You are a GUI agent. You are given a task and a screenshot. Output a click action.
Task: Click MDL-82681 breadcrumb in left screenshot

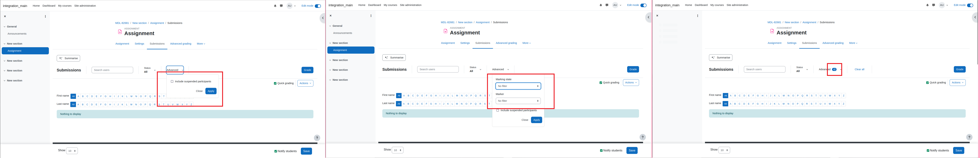point(122,23)
